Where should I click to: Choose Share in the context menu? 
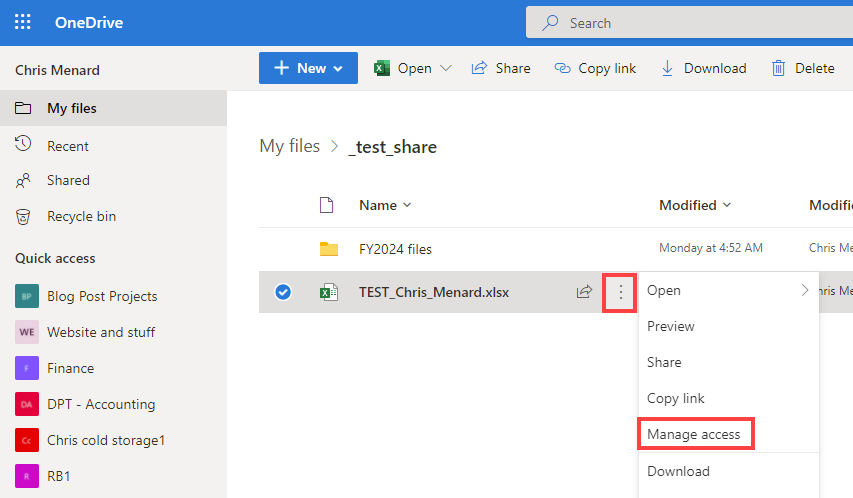728,362
